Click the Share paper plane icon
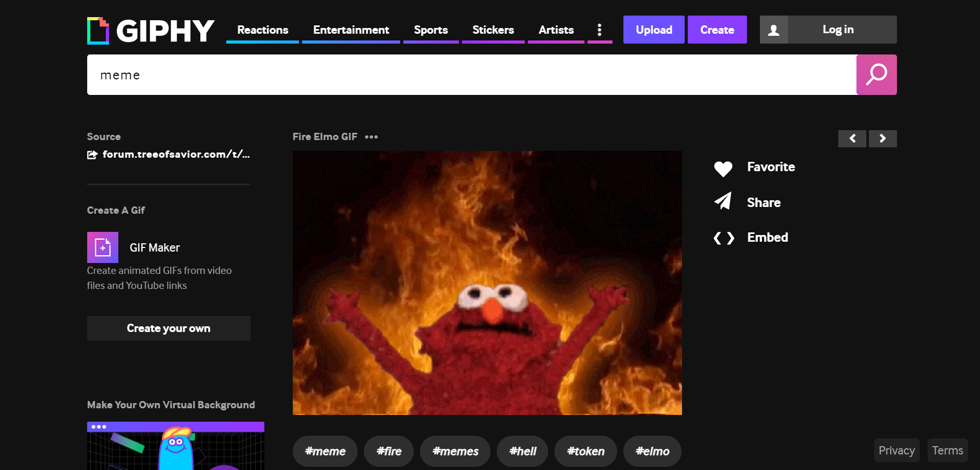The width and height of the screenshot is (980, 470). [x=723, y=201]
